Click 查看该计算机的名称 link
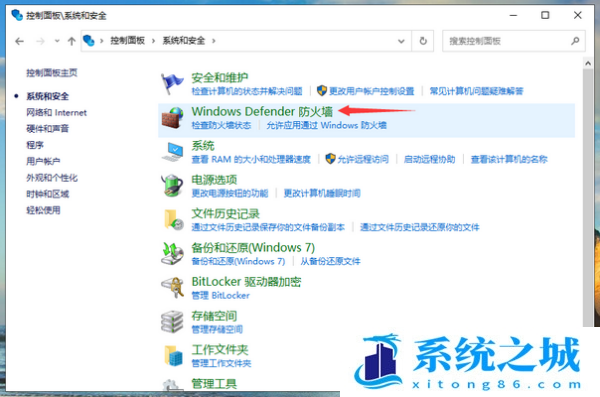Screen dimensions: 600x397 509,159
